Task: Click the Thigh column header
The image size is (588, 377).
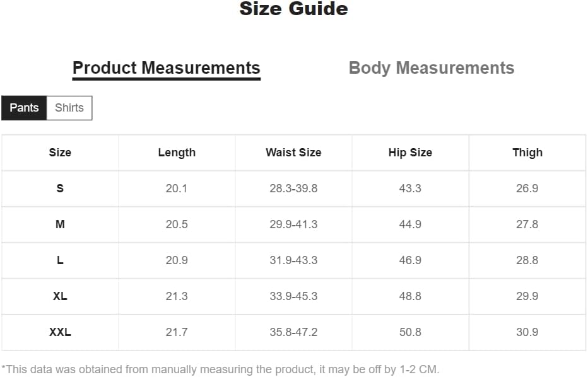Action: tap(527, 153)
